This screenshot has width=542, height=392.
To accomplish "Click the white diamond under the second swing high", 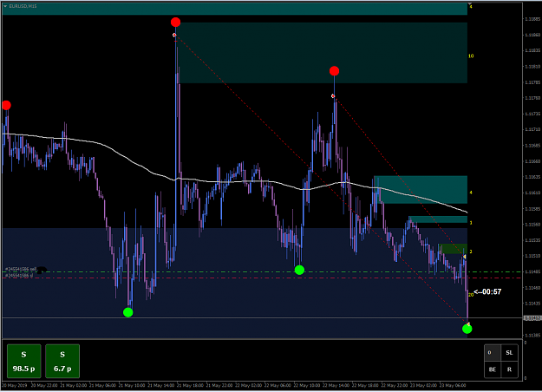I will [333, 96].
